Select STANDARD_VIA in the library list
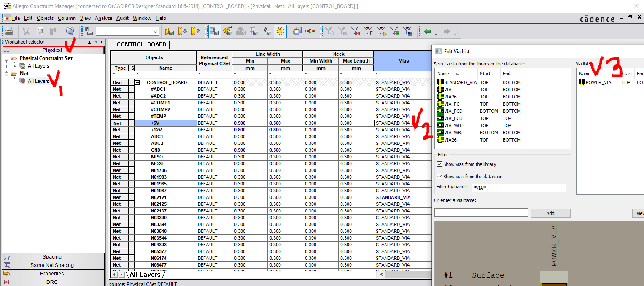This screenshot has width=644, height=286. point(461,82)
